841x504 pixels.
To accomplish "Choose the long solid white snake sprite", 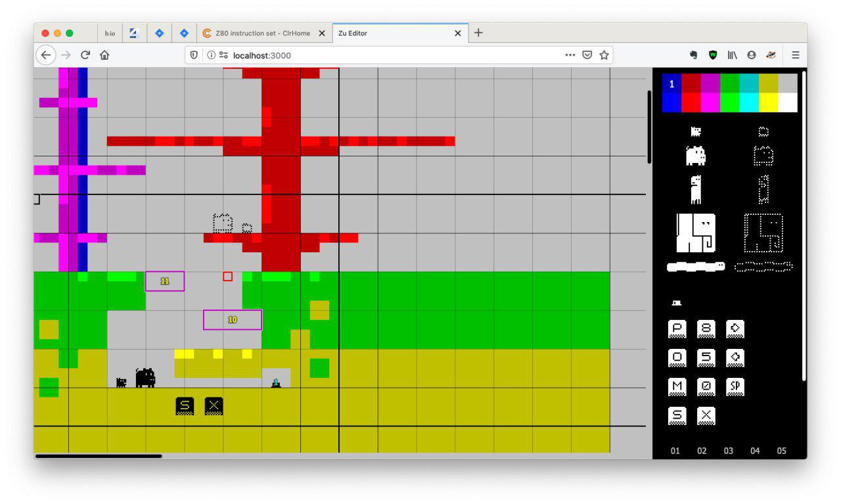I will click(696, 267).
